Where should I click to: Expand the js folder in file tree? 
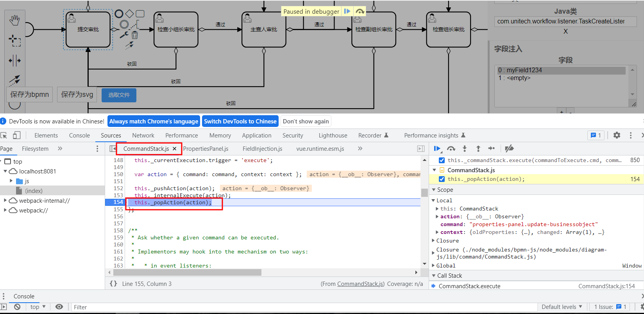coord(11,181)
